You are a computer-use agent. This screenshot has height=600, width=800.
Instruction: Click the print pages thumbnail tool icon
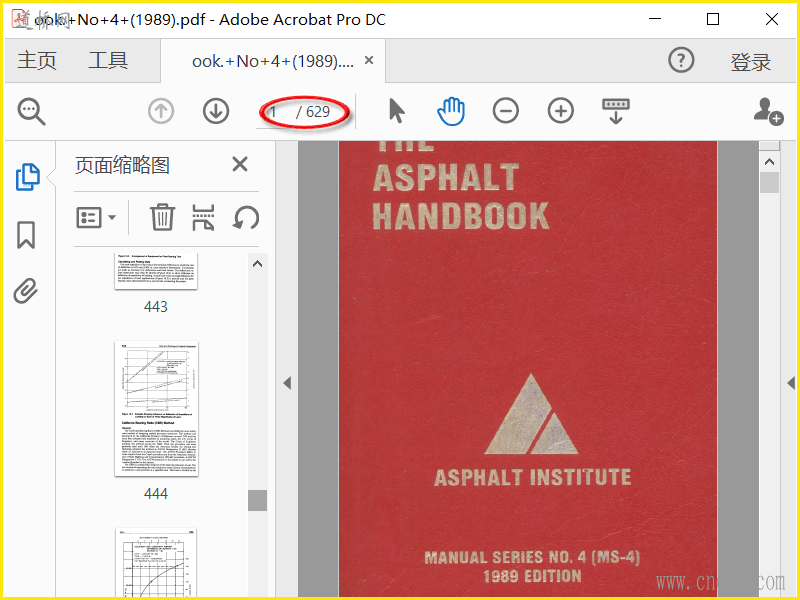click(203, 217)
